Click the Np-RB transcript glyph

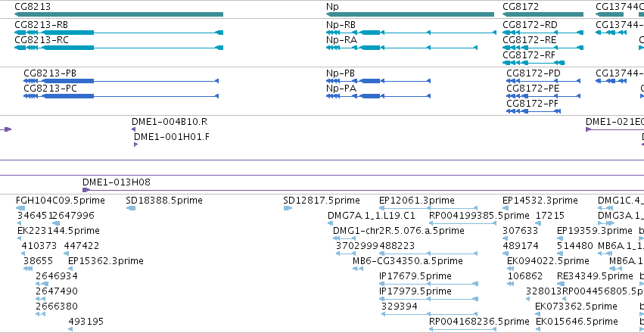pyautogui.click(x=411, y=33)
